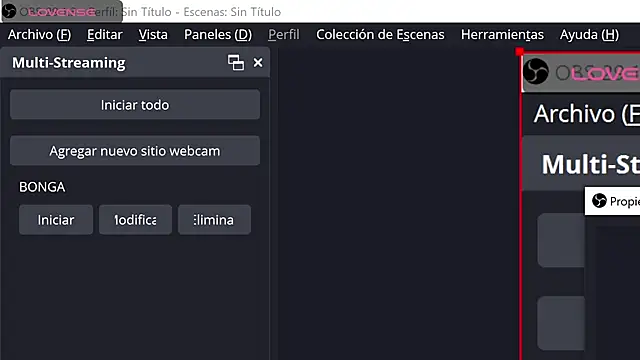
Task: Click the OBS logo in the title bar
Action: 9,11
